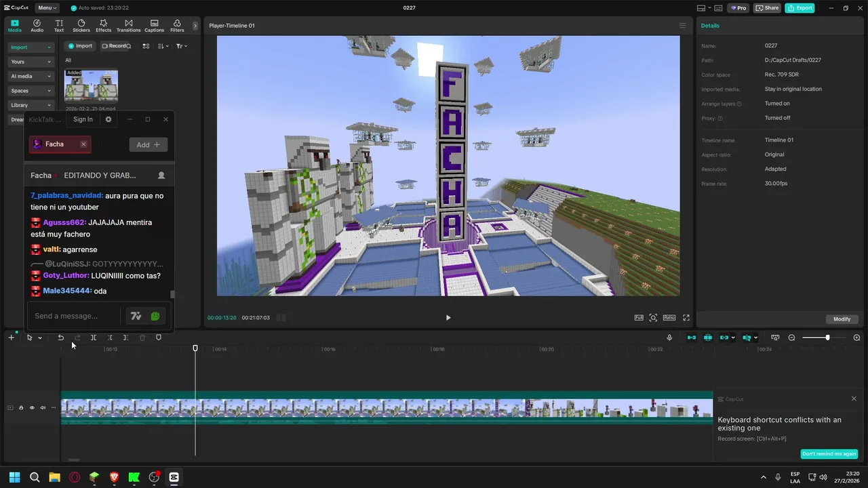Switch to the Text tab
The height and width of the screenshot is (488, 868).
(x=59, y=26)
